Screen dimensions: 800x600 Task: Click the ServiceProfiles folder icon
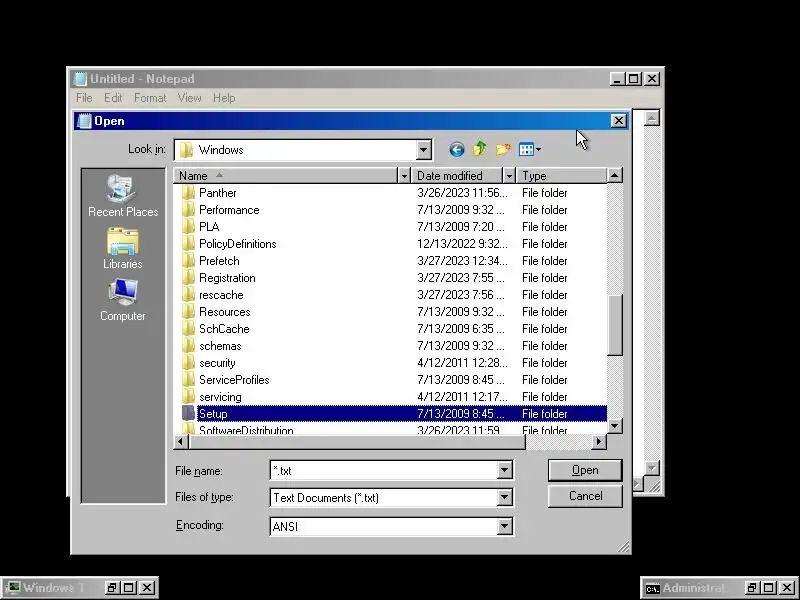tap(188, 380)
